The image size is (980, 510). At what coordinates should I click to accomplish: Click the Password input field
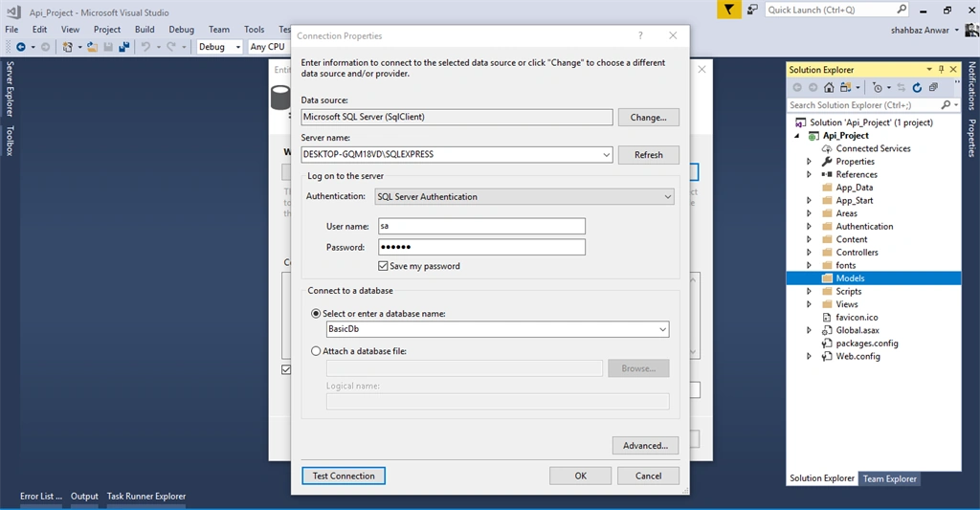click(x=481, y=248)
